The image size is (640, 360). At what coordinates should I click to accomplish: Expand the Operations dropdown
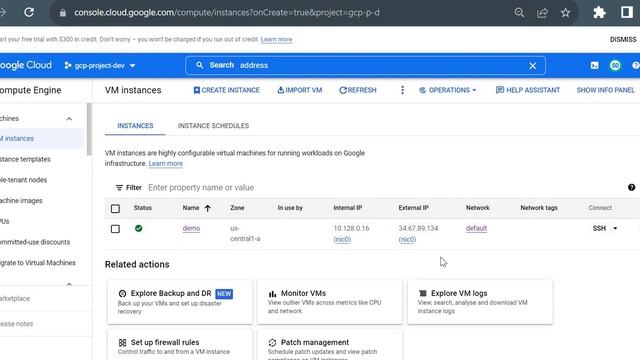[x=448, y=90]
